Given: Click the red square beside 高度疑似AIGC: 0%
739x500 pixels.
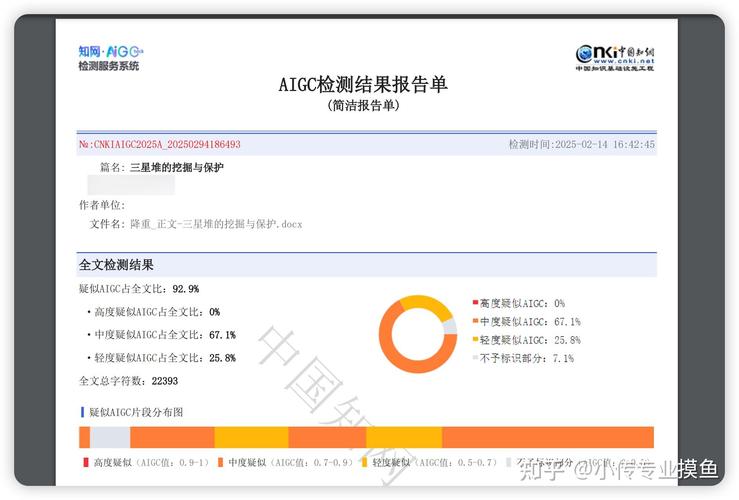Looking at the screenshot, I should coord(476,303).
